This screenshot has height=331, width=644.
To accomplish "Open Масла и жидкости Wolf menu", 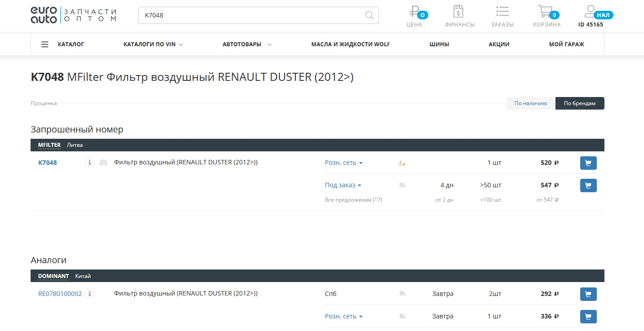I will [351, 44].
